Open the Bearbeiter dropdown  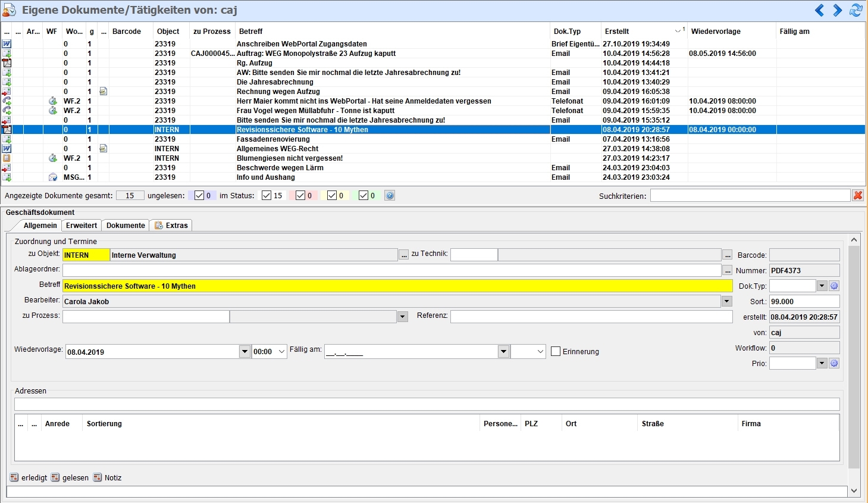click(726, 301)
